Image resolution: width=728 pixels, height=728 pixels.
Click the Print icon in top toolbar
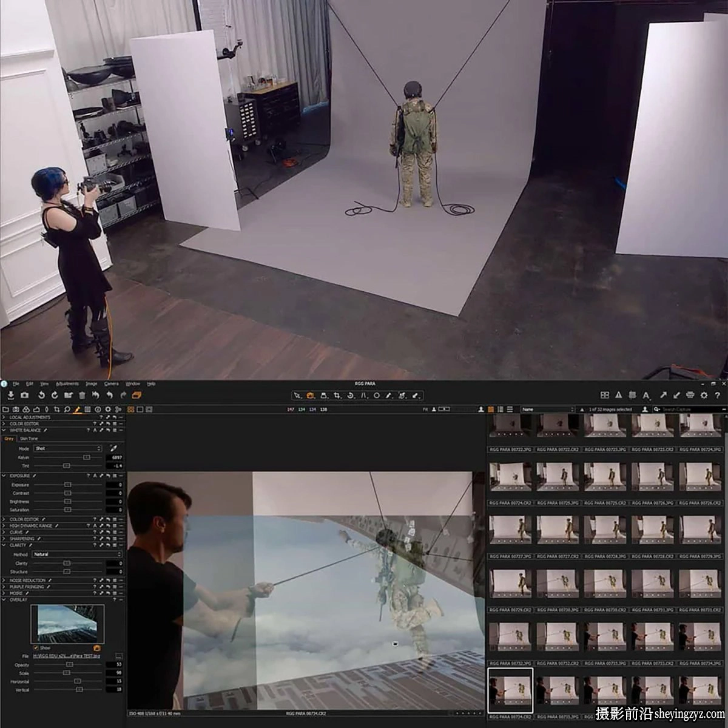click(690, 395)
